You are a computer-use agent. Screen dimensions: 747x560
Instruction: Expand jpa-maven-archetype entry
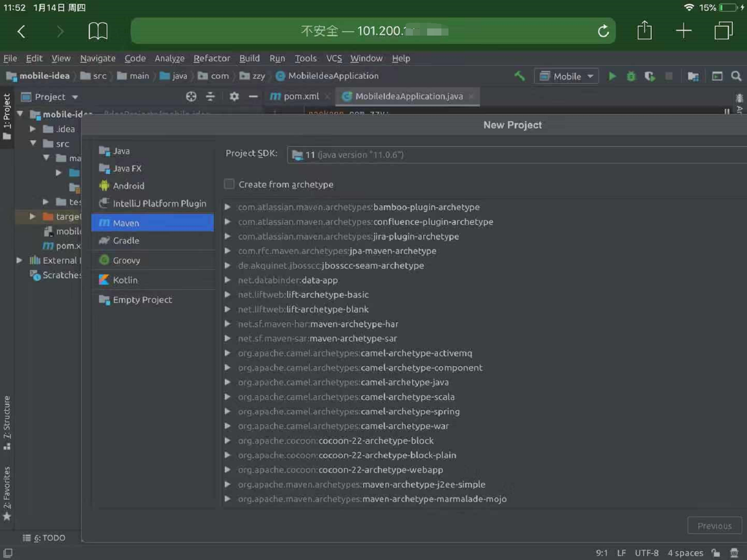[227, 251]
